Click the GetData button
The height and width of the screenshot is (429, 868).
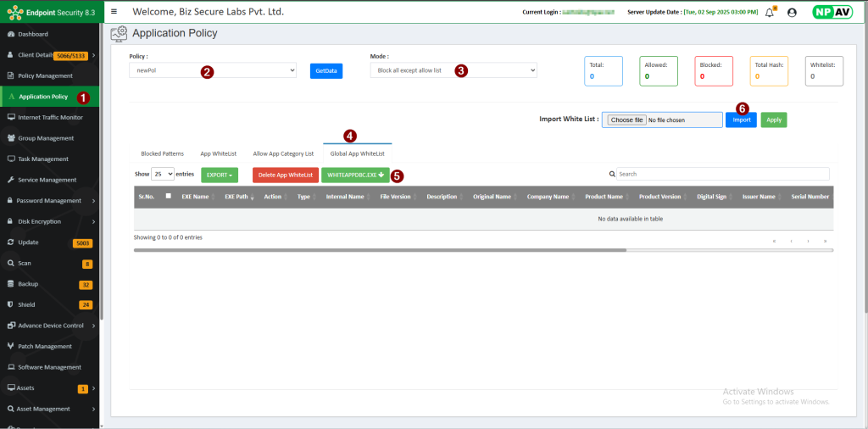326,71
